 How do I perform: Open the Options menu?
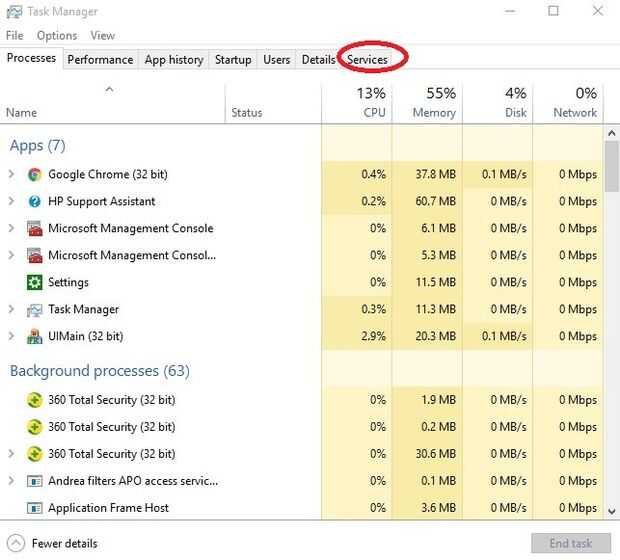[57, 36]
